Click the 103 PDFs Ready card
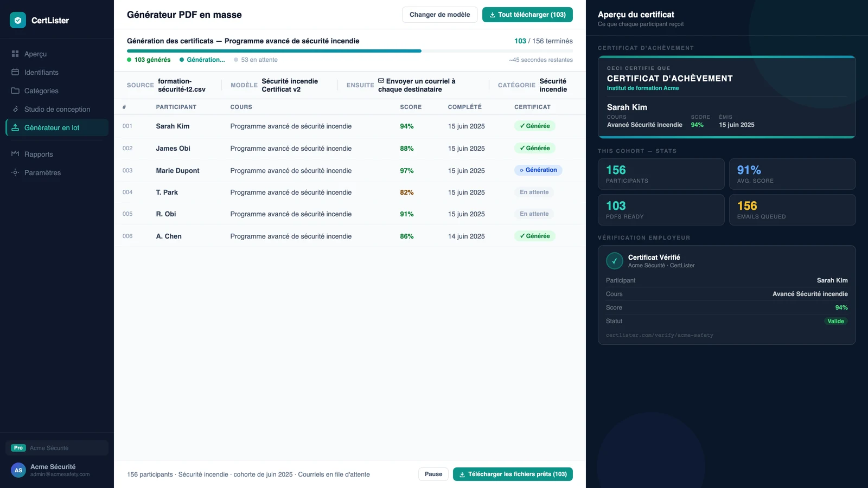The image size is (868, 488). click(661, 210)
